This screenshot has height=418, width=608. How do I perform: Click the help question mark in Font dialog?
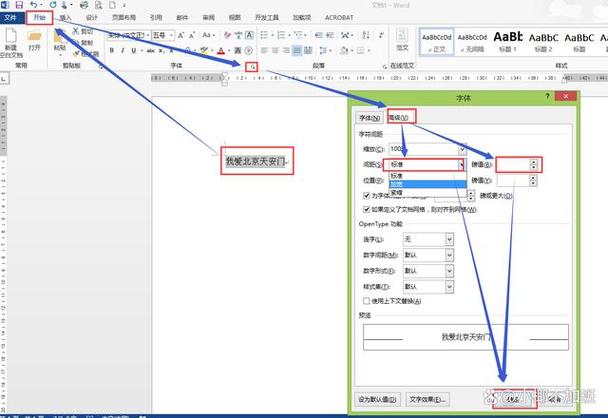(548, 96)
